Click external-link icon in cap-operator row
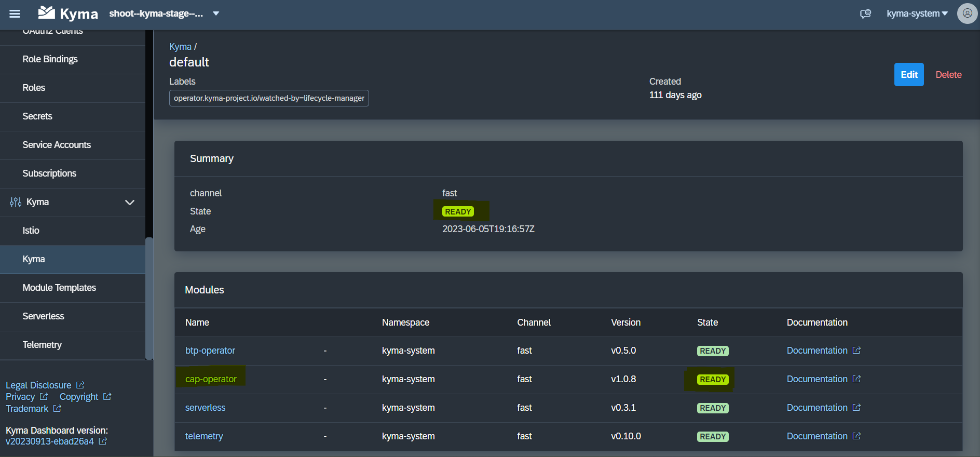Image resolution: width=980 pixels, height=457 pixels. point(856,379)
